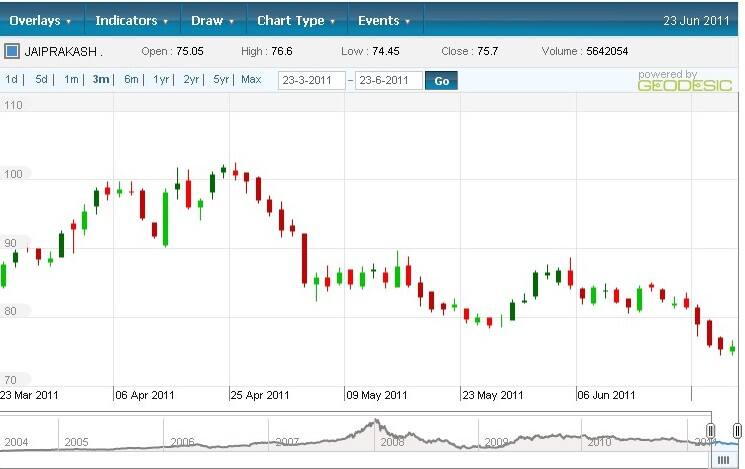Click the end date field 23-6-2011

[389, 81]
